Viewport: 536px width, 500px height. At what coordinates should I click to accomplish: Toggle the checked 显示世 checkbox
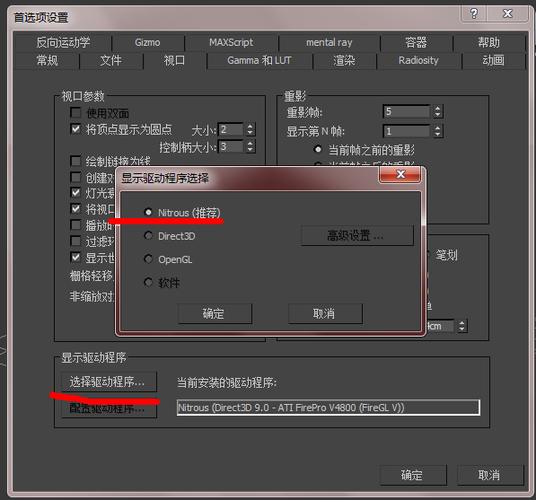click(x=75, y=257)
